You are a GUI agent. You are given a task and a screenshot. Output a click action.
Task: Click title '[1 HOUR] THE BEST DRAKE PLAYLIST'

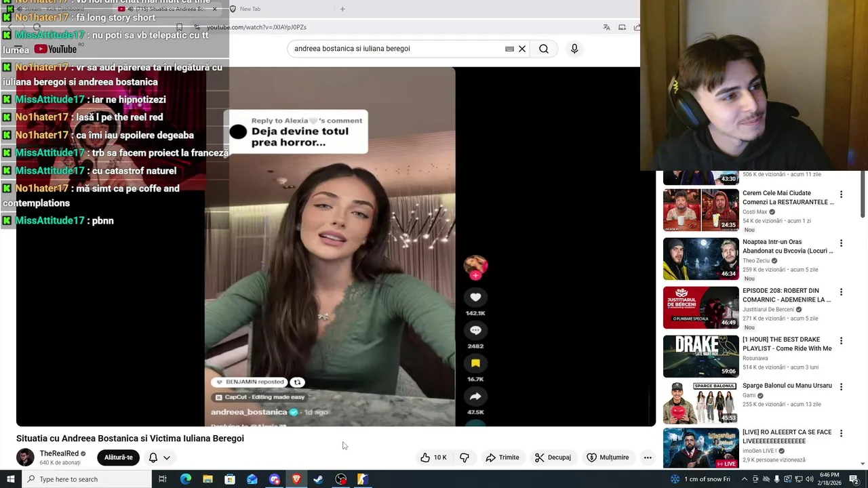tap(787, 344)
